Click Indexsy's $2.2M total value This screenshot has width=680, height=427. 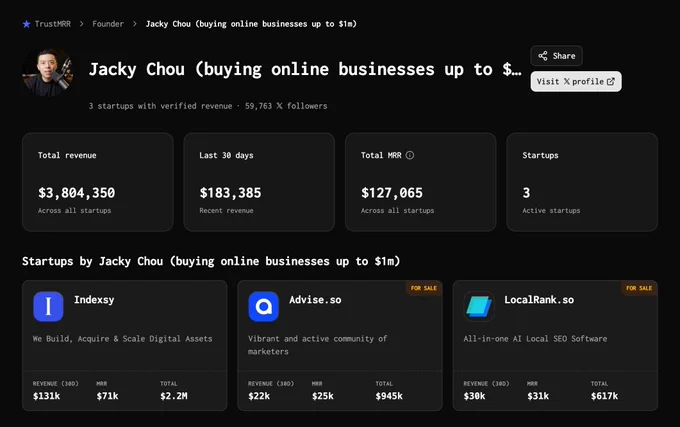[174, 396]
